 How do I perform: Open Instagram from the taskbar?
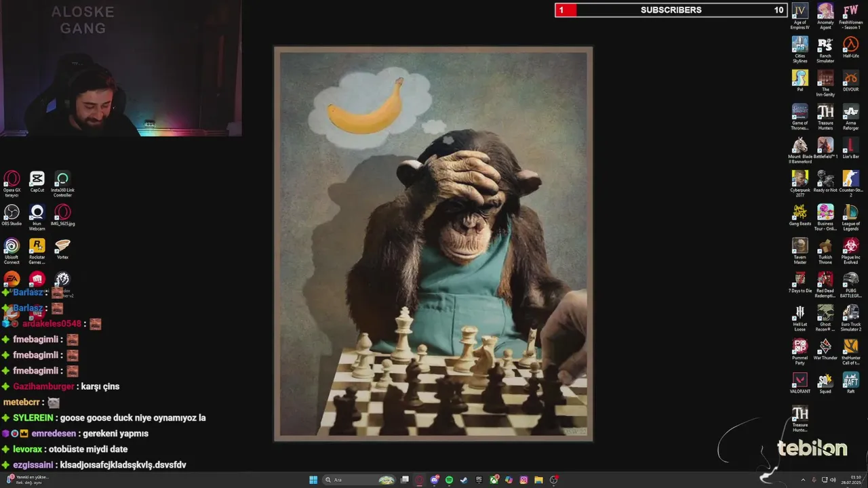coord(524,480)
